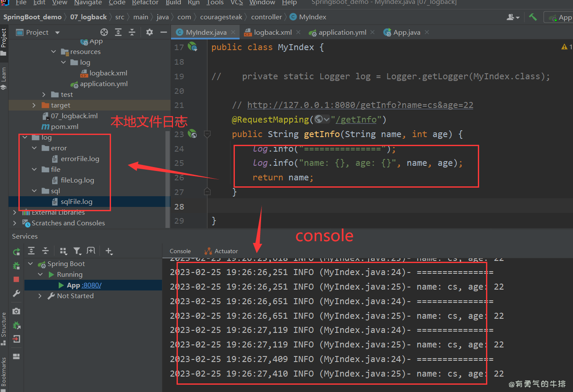573x392 pixels.
Task: Click the exit red arrow icon in Services
Action: coord(16,339)
